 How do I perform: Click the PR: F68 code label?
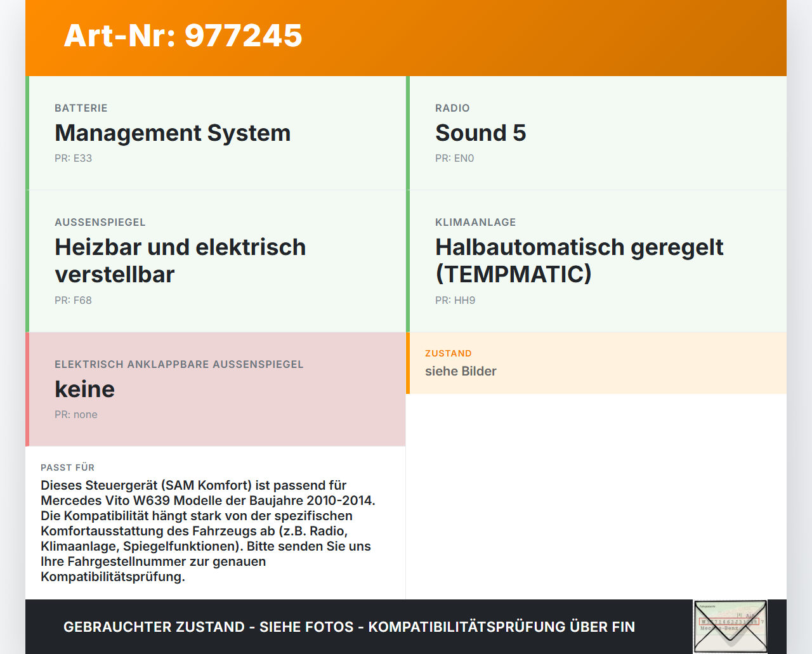click(74, 300)
